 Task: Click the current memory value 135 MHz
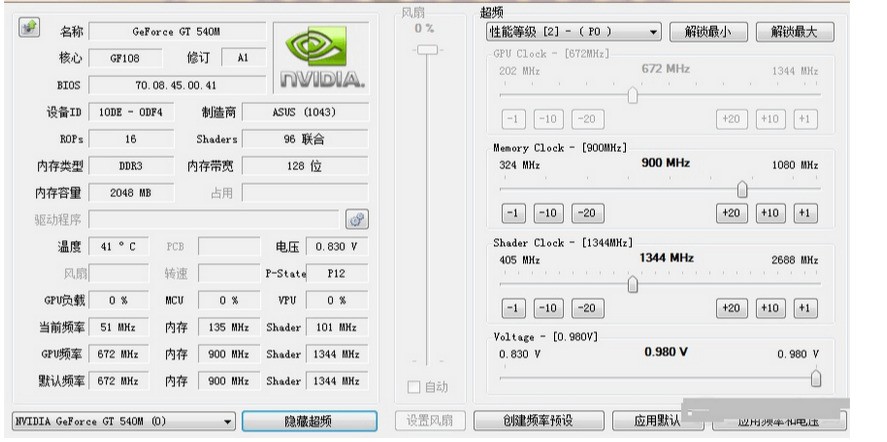coord(229,327)
